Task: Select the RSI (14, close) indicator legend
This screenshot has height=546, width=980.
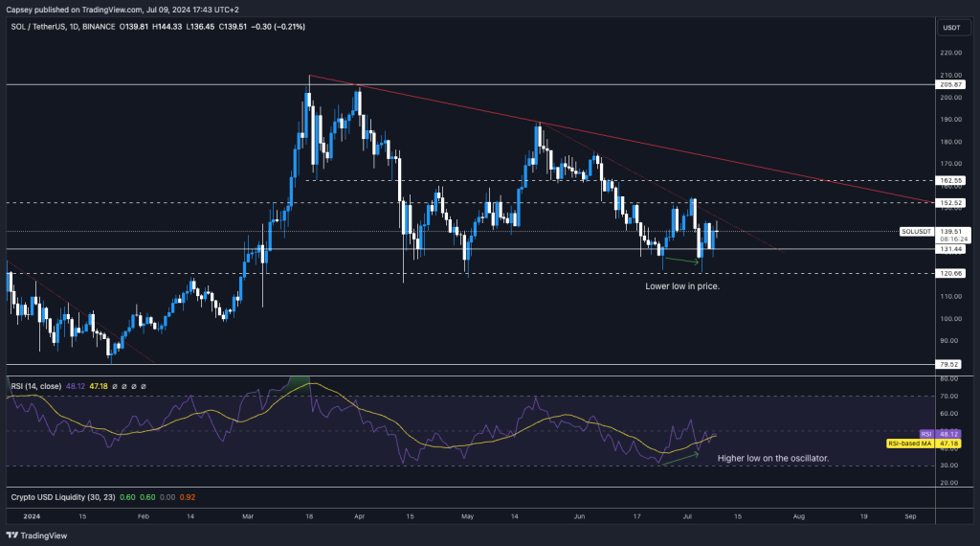Action: click(x=40, y=385)
